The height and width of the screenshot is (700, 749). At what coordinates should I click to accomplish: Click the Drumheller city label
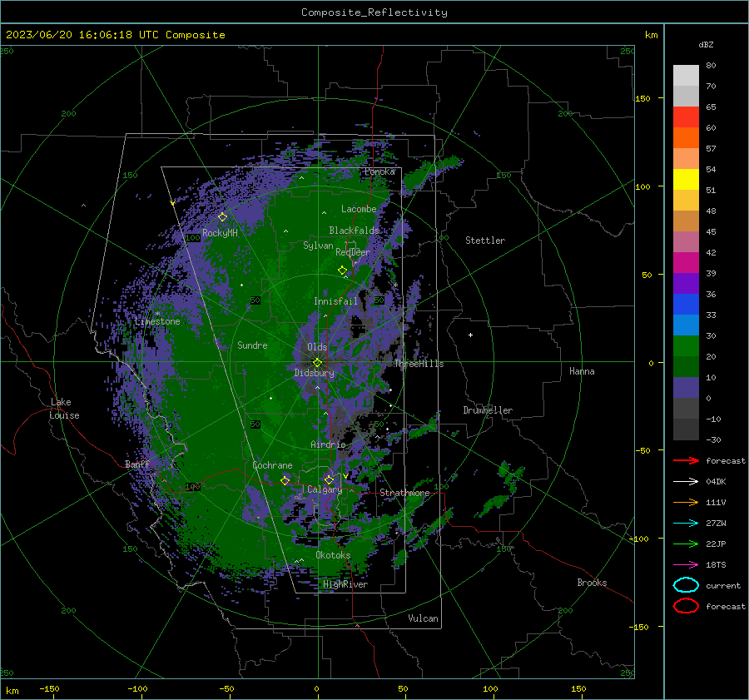point(488,410)
